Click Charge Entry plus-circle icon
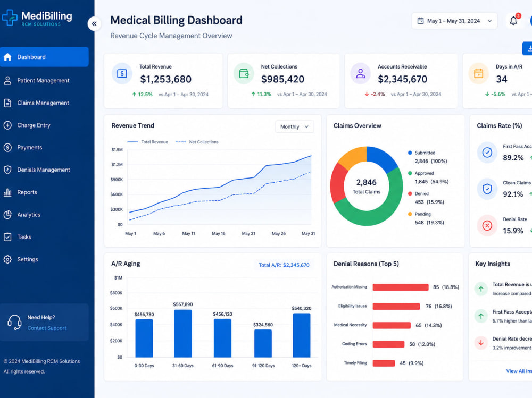 (7, 125)
